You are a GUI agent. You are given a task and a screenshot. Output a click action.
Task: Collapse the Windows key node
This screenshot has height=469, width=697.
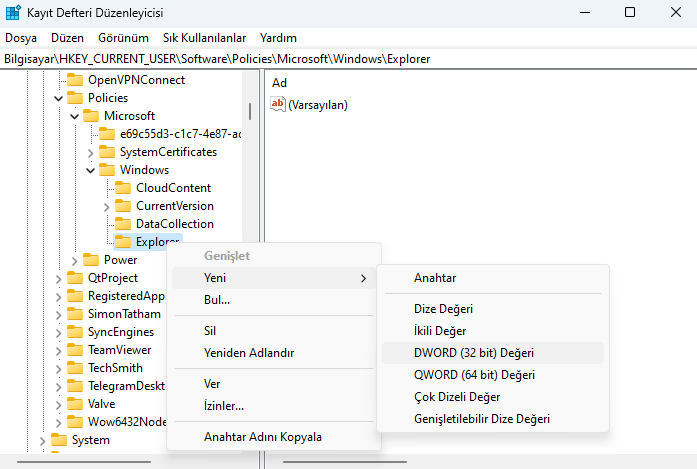91,170
